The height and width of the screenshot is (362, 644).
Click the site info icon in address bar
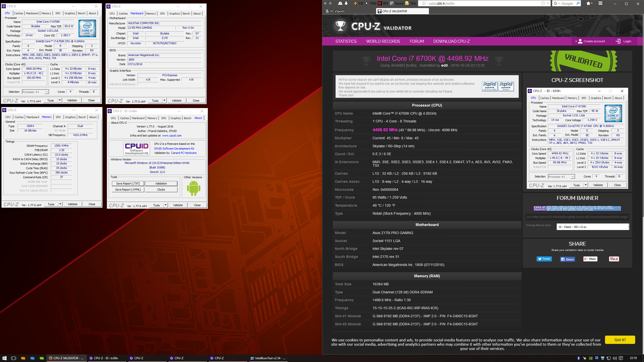point(424,3)
